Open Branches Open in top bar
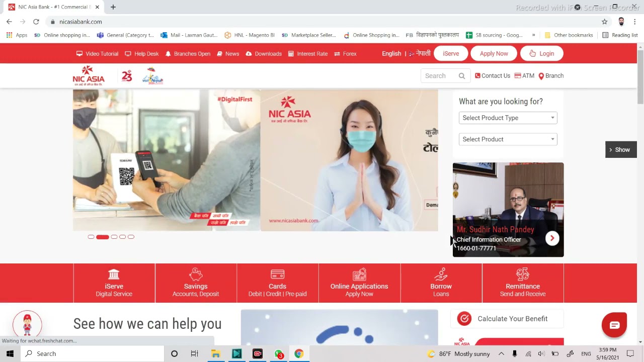The width and height of the screenshot is (644, 362). pyautogui.click(x=188, y=54)
